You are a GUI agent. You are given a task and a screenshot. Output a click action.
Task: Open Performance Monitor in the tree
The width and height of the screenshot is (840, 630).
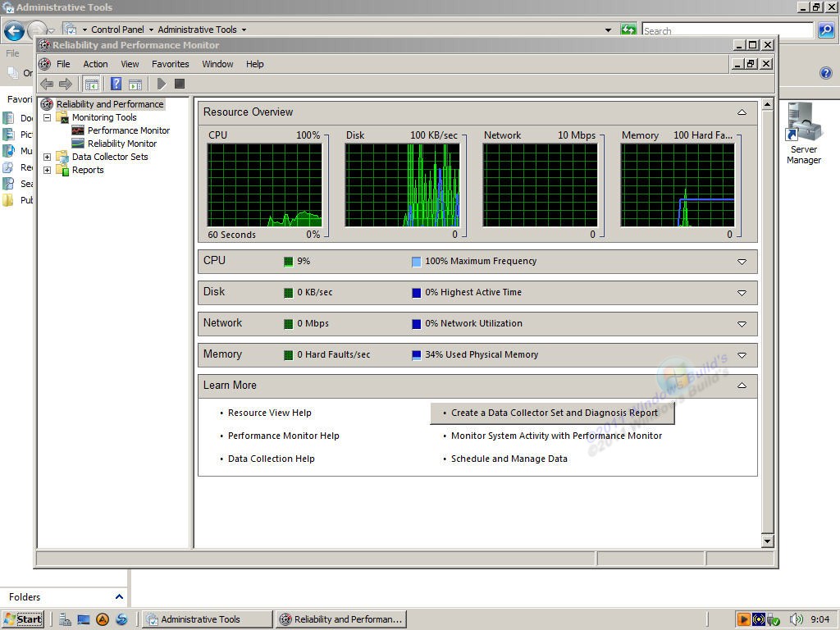tap(129, 130)
